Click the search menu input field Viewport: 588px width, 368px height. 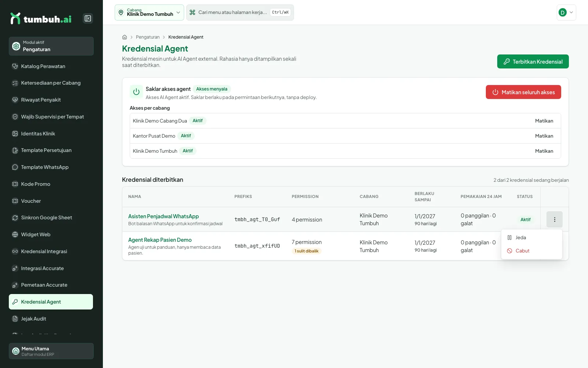tap(240, 13)
